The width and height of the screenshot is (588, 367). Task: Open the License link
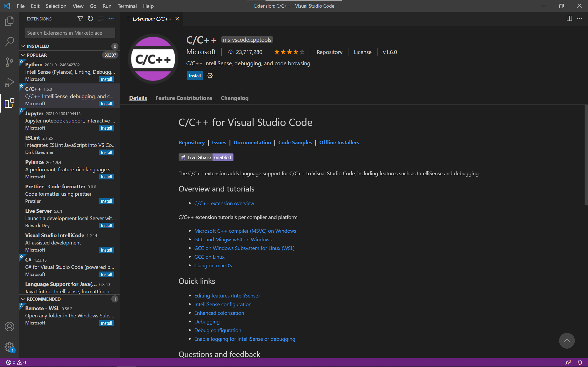(362, 52)
